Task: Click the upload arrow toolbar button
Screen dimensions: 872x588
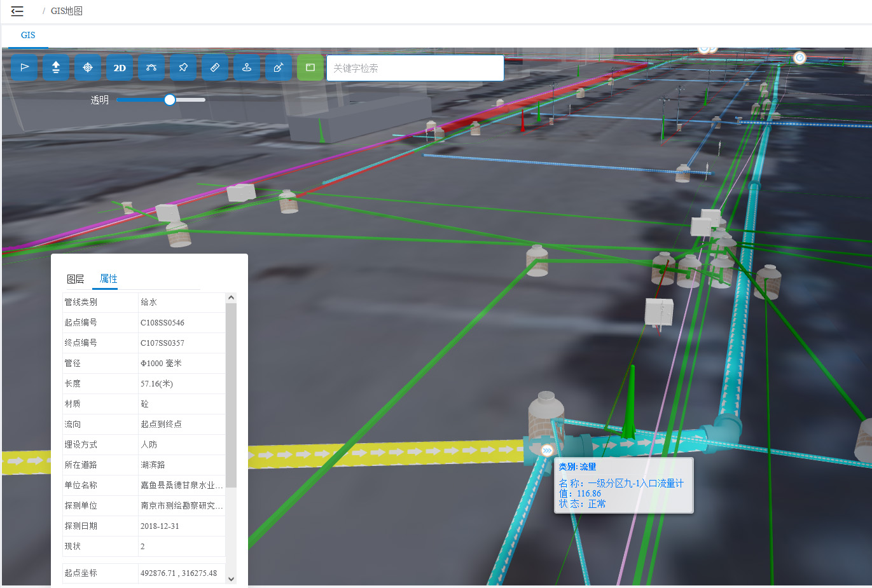Action: click(x=56, y=67)
